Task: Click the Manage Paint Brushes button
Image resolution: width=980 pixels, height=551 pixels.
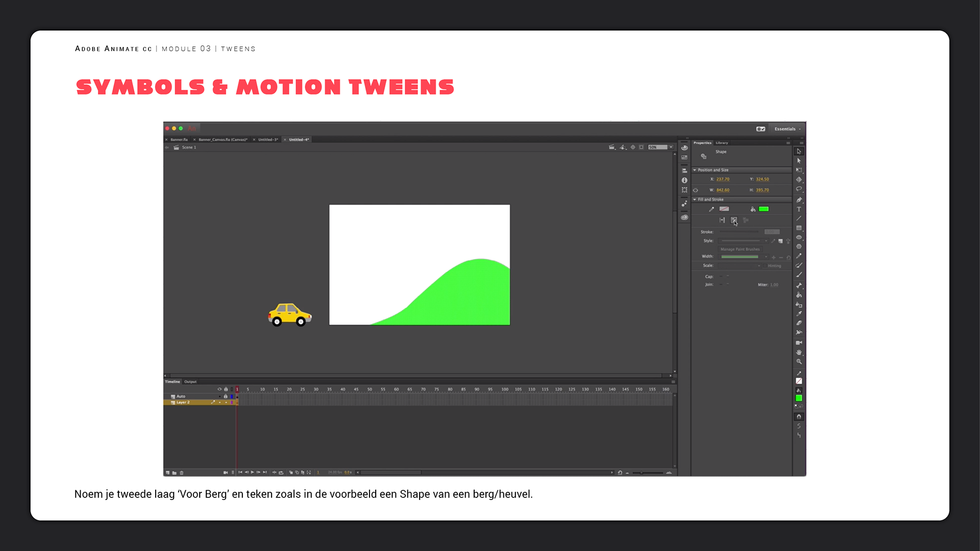Action: tap(740, 249)
